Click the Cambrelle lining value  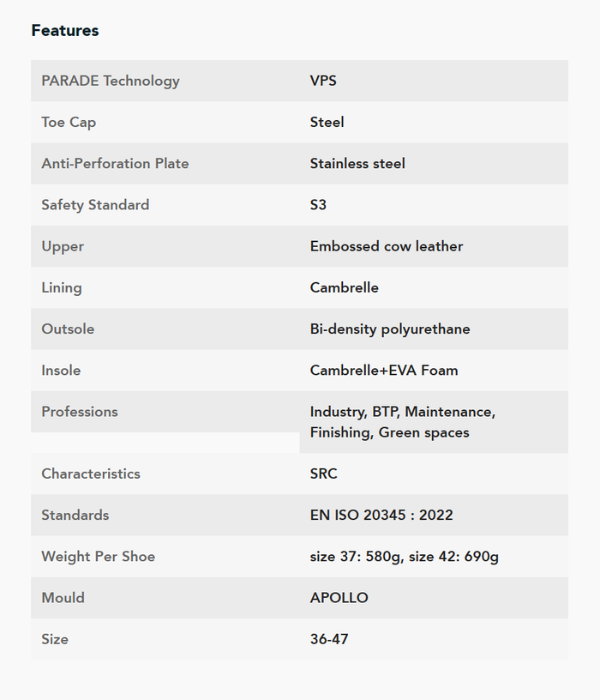(344, 287)
